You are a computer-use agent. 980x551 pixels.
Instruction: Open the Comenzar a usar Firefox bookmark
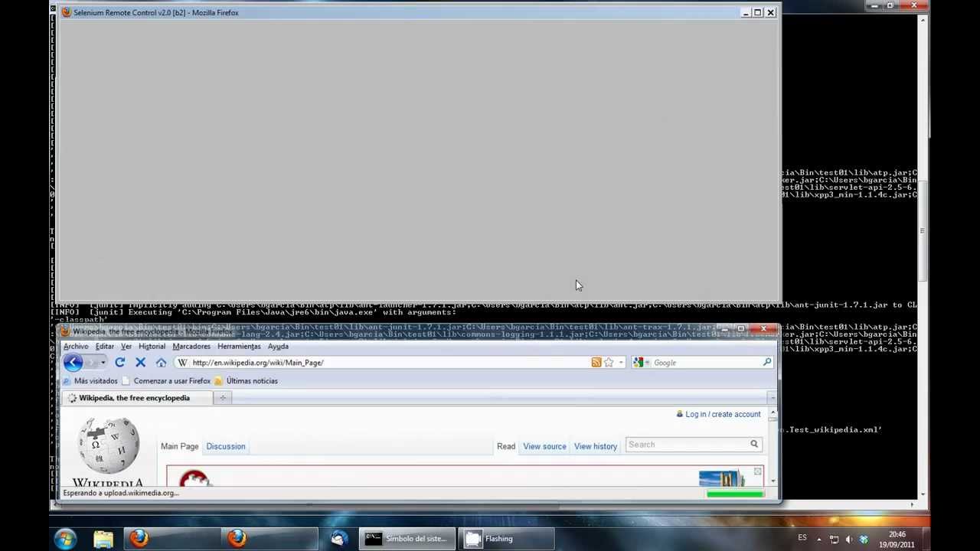click(x=165, y=381)
